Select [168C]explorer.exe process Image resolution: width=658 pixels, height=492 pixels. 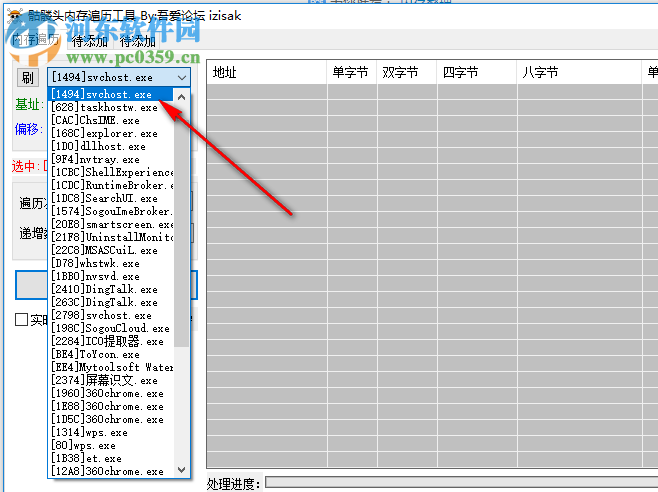111,133
